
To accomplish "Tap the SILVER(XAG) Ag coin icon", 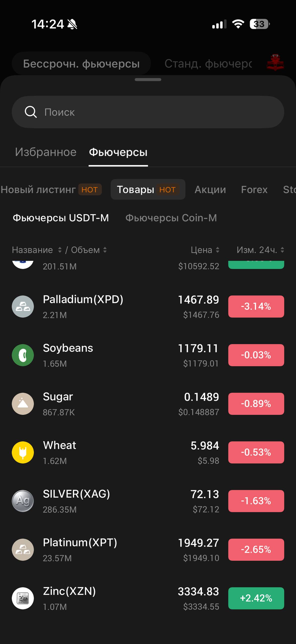I will click(23, 501).
